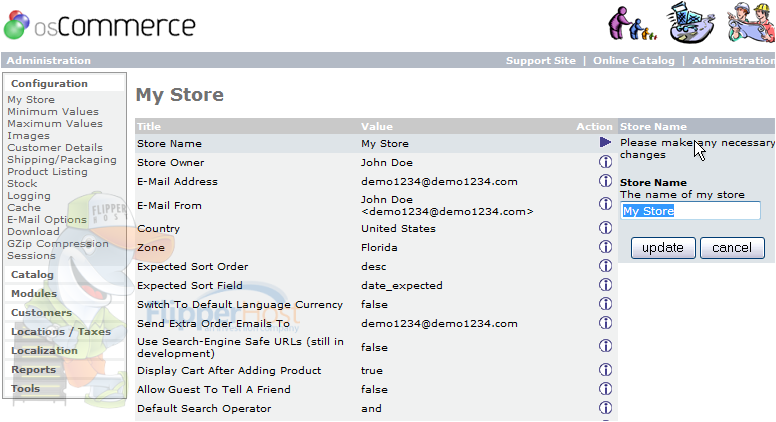Select the Display Cart After Adding Product value true
The image size is (776, 422).
(x=372, y=371)
